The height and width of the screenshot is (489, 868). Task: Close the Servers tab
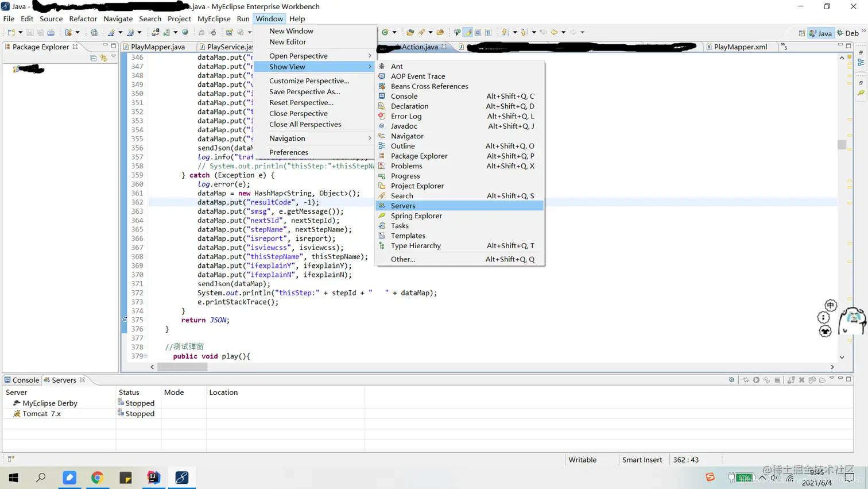coord(83,380)
